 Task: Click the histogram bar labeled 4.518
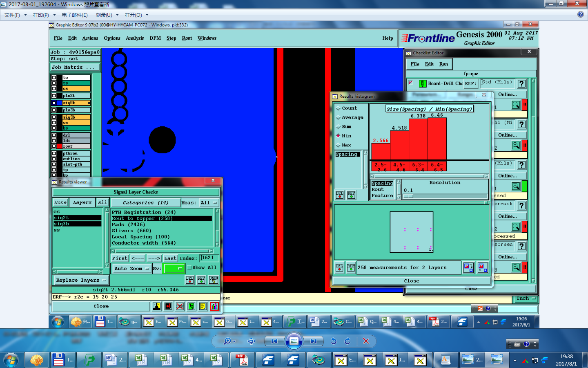point(399,145)
